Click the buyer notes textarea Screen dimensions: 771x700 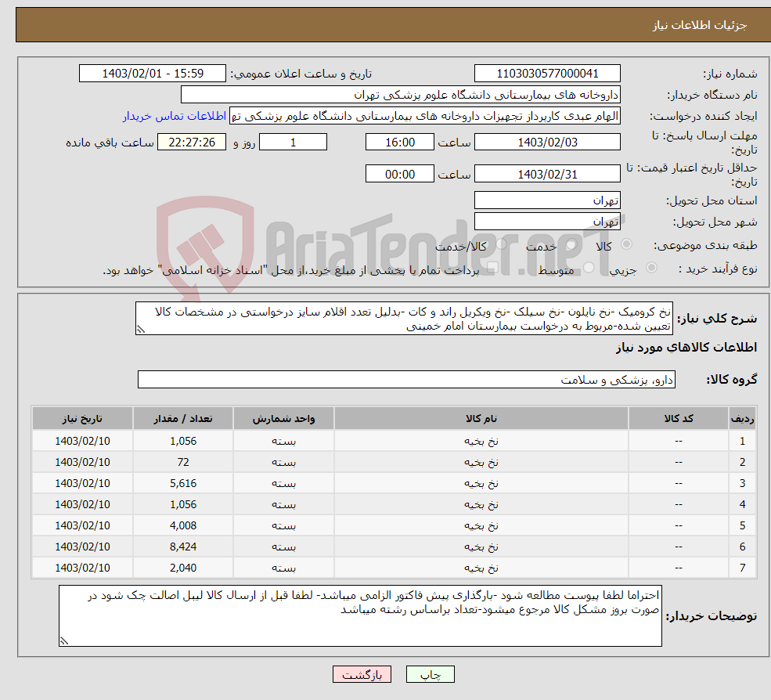[x=360, y=616]
